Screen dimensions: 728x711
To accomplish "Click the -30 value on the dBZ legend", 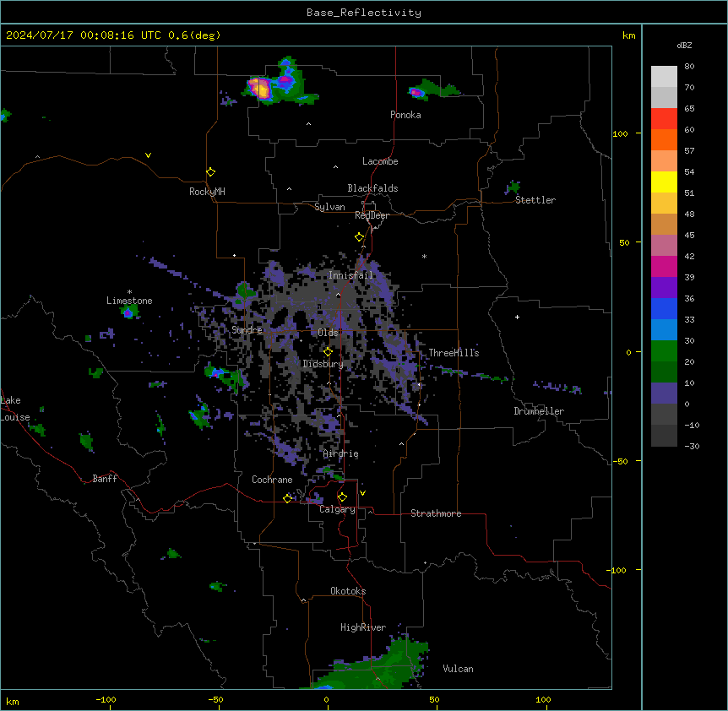I will coord(692,446).
